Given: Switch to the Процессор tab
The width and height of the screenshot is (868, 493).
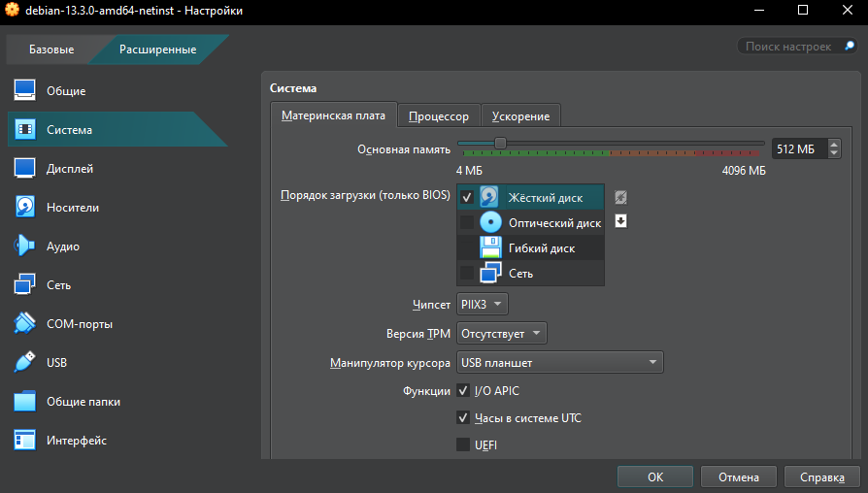Looking at the screenshot, I should point(439,116).
